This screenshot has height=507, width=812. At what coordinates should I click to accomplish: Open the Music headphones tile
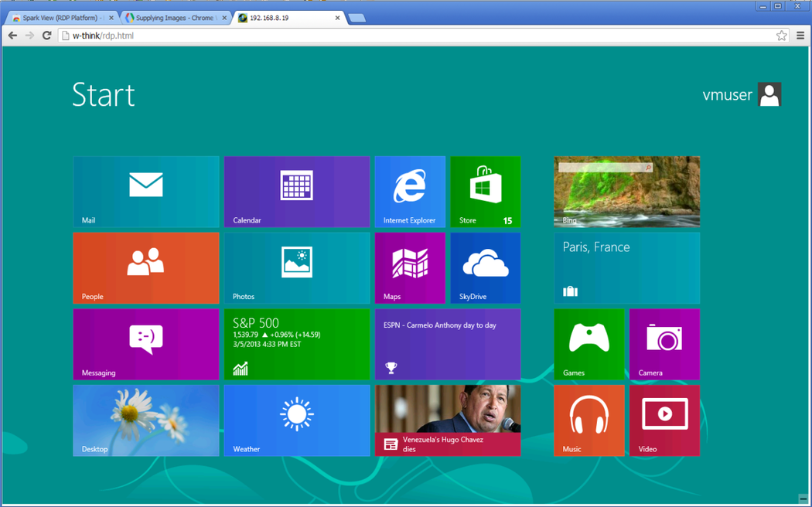pyautogui.click(x=589, y=420)
